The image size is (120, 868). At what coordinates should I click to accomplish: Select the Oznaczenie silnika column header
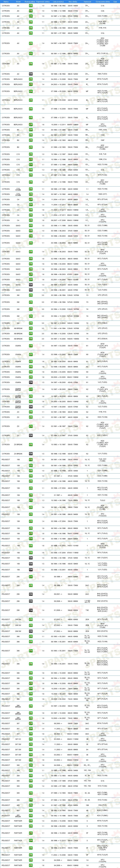[x=103, y=2]
